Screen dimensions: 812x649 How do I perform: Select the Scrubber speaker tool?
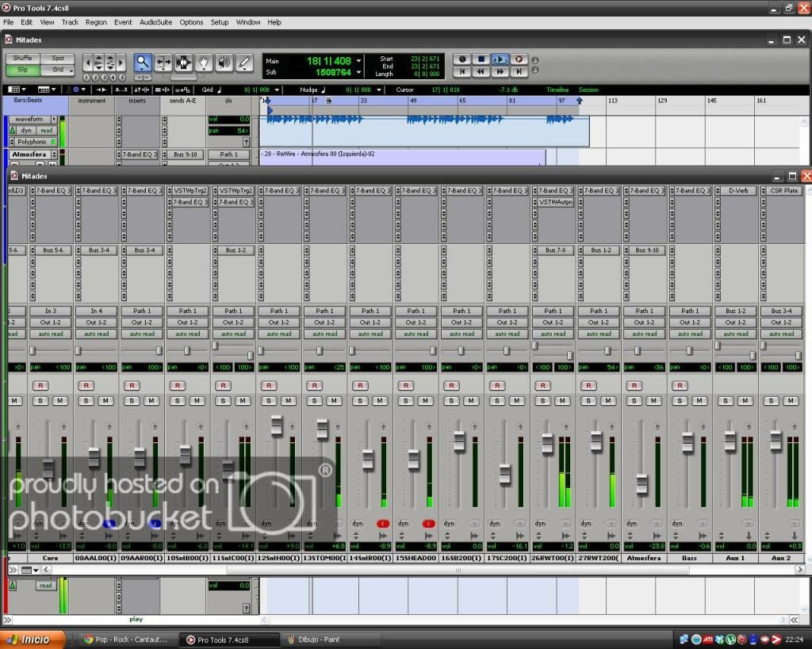coord(224,63)
